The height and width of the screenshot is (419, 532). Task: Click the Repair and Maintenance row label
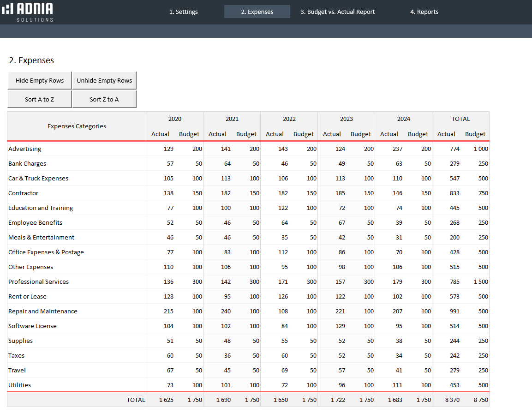click(43, 311)
